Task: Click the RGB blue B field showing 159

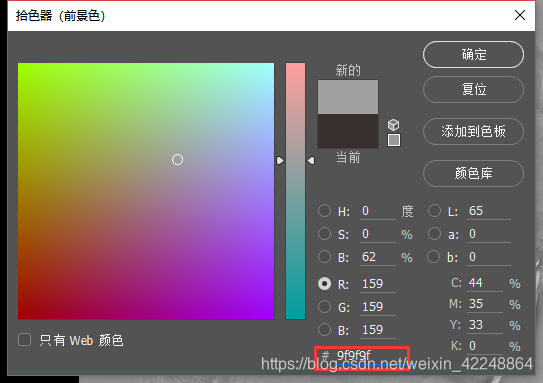Action: pyautogui.click(x=378, y=330)
